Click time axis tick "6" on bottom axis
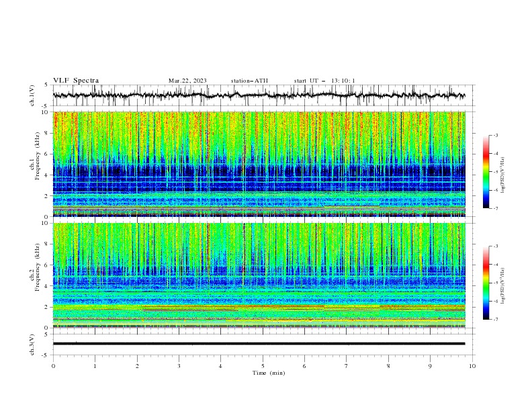The image size is (532, 411). [x=304, y=366]
